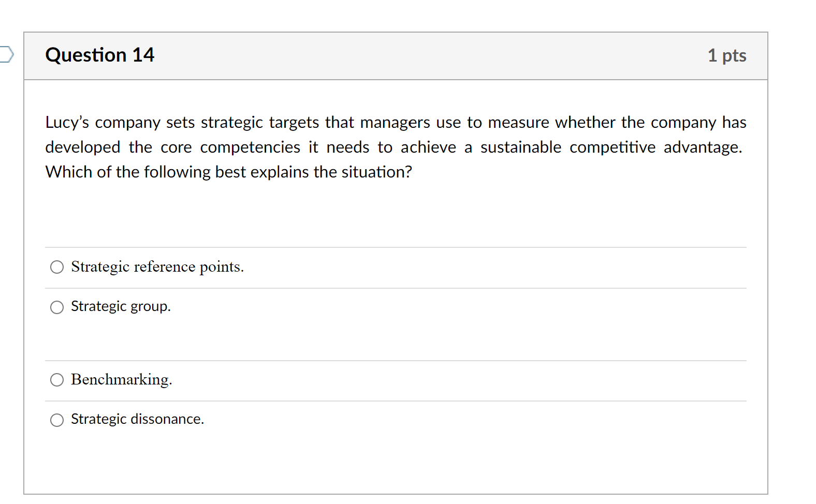Click the partially visible arrow shape at left edge
Viewport: 816px width, 504px height.
(4, 54)
